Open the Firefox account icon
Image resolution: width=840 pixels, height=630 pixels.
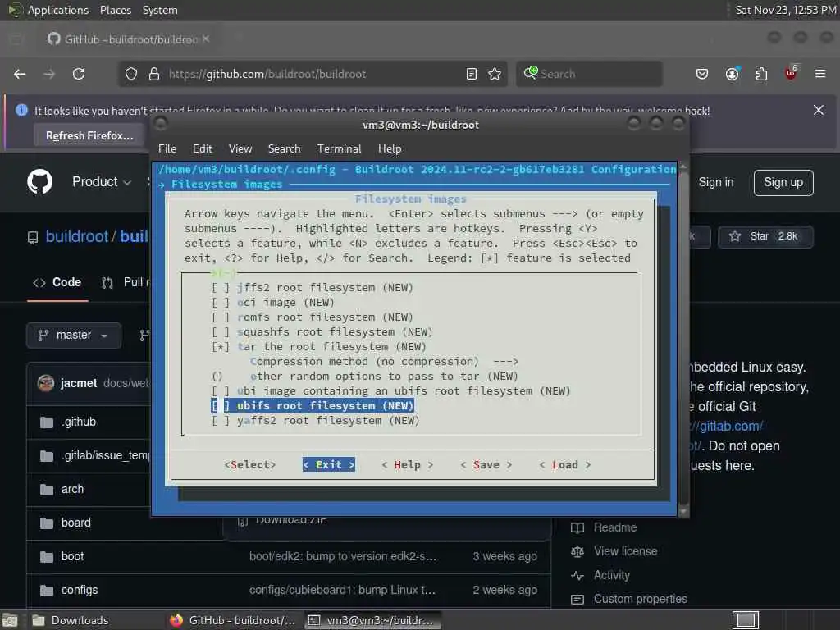732,74
